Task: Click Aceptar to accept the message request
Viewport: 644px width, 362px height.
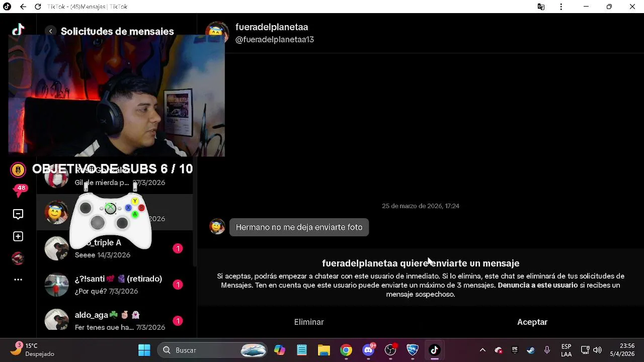Action: point(532,322)
